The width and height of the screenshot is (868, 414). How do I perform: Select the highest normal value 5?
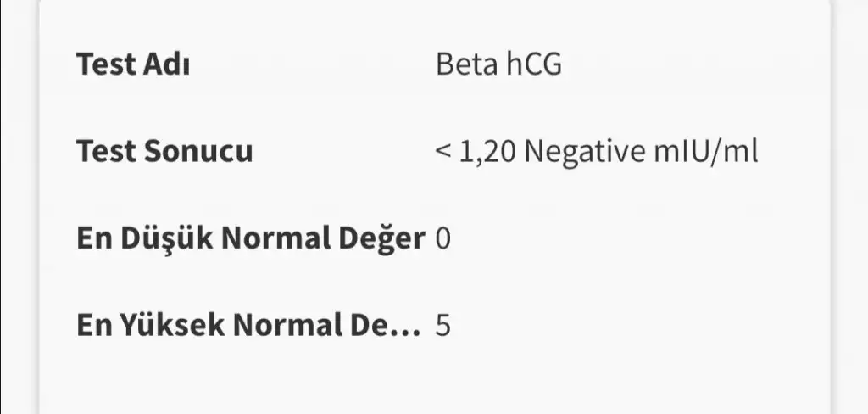point(442,326)
